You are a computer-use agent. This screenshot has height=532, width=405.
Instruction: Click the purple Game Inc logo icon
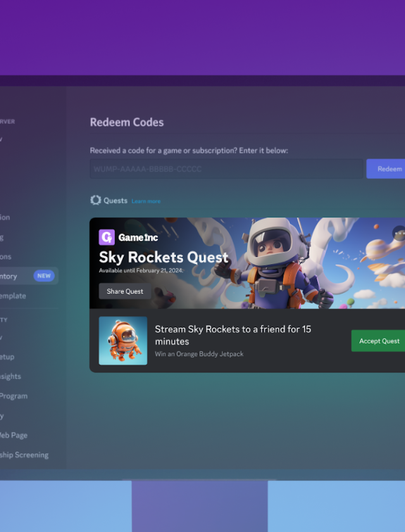click(x=107, y=237)
